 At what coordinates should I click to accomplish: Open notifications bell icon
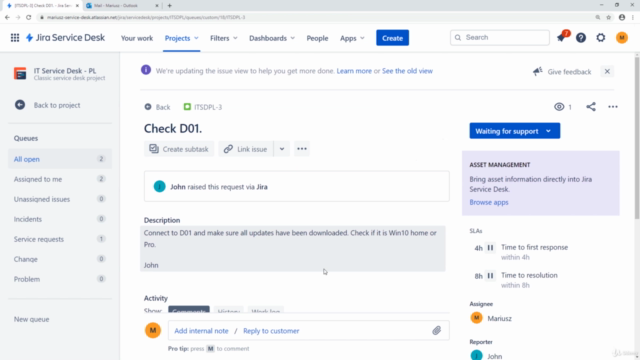[561, 38]
